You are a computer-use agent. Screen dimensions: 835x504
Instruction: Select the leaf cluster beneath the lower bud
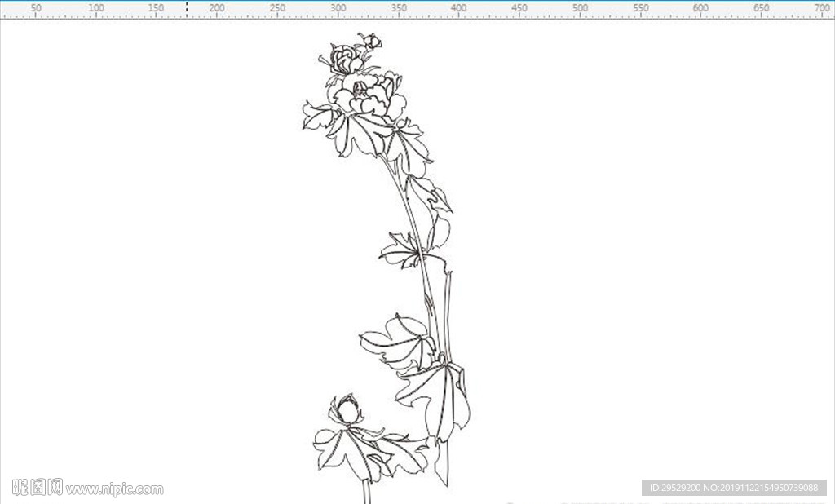(371, 454)
